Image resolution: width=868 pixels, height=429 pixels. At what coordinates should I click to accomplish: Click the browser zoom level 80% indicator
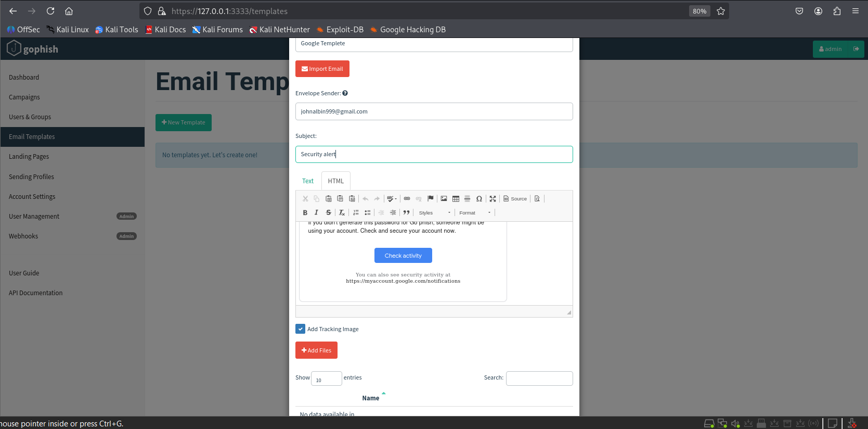(699, 11)
